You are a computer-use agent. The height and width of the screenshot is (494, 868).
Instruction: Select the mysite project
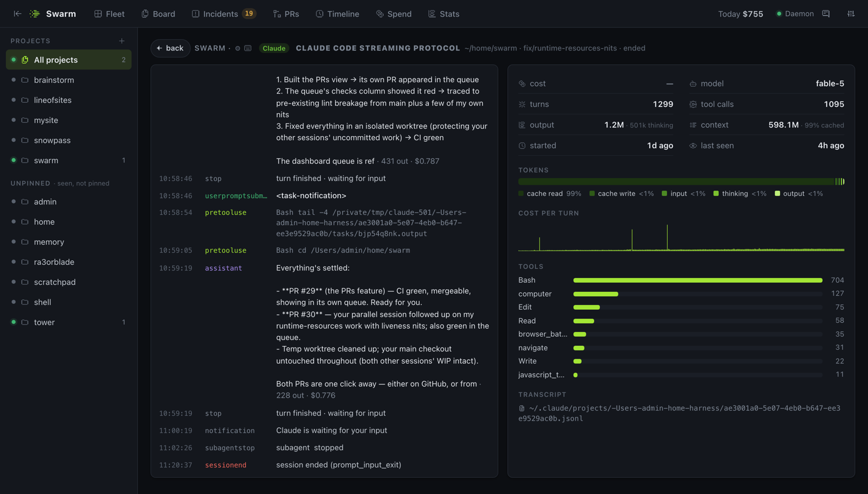coord(69,120)
